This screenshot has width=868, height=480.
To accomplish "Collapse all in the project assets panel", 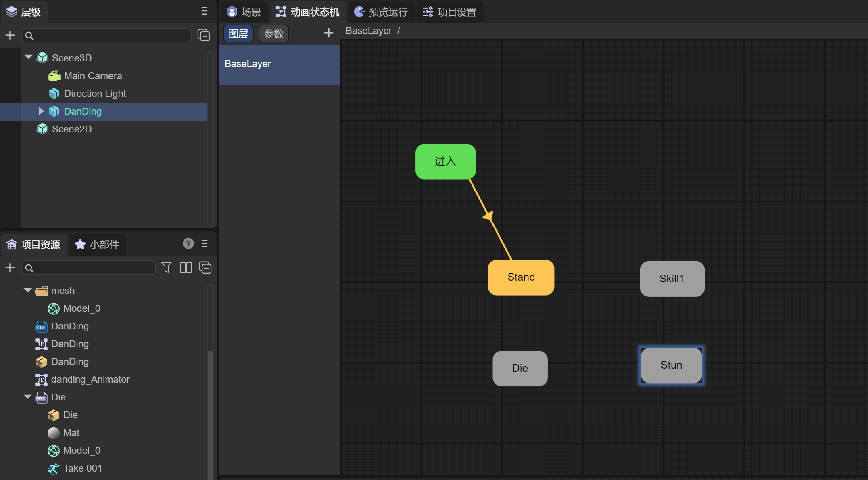I will [205, 268].
